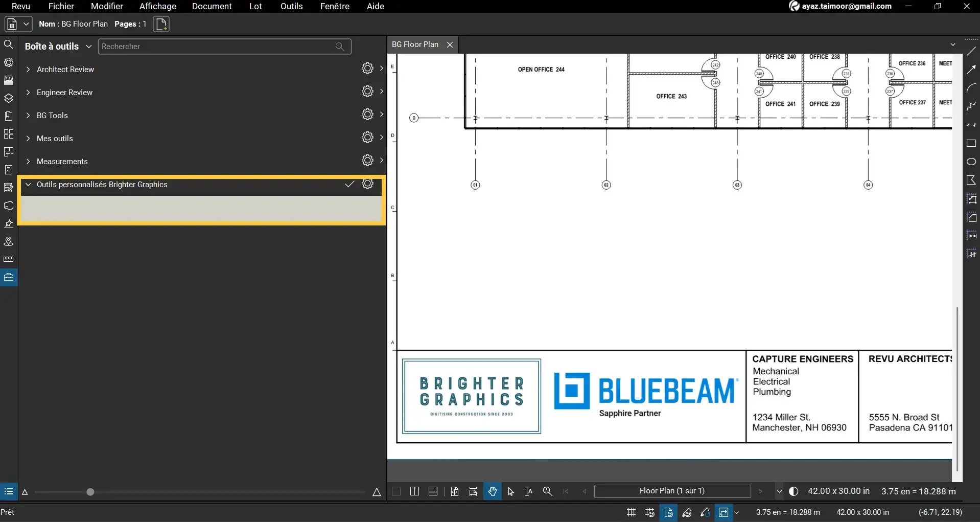Uncheck the Outils personnalisés Brighter Graphics checkmark
The width and height of the screenshot is (980, 522).
tap(349, 185)
